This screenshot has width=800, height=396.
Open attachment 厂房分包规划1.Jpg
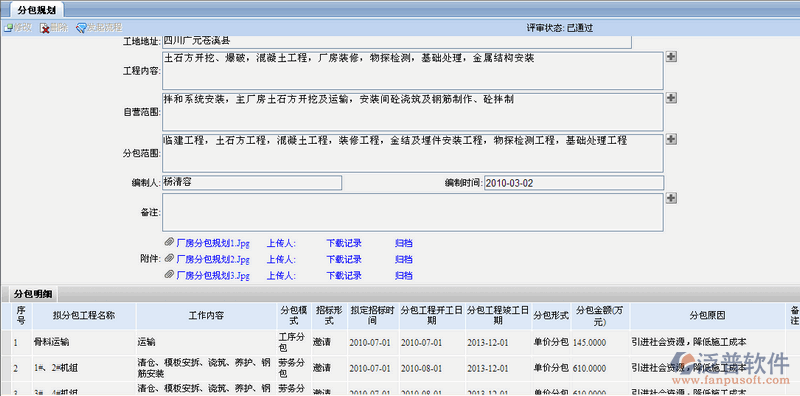point(213,243)
